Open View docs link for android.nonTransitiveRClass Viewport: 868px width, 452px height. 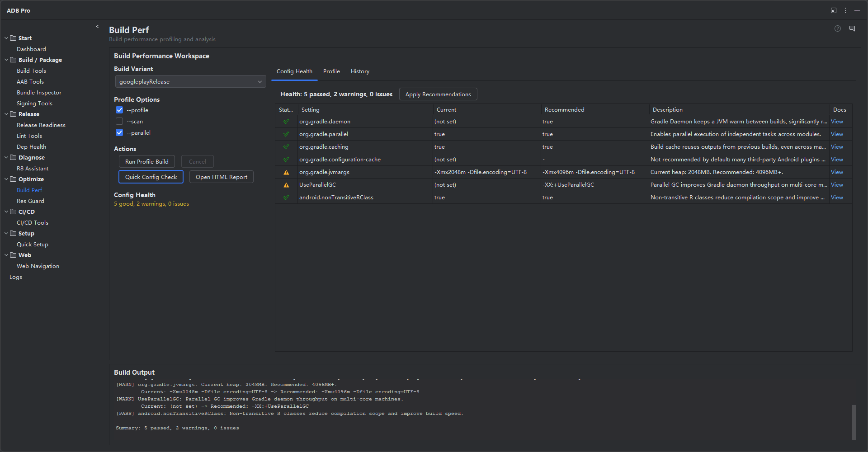(837, 198)
